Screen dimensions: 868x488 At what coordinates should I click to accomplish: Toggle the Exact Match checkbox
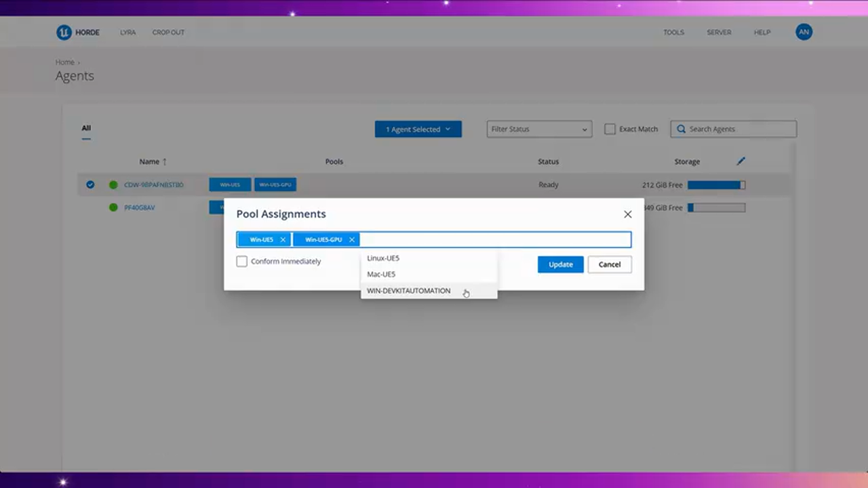pos(610,129)
